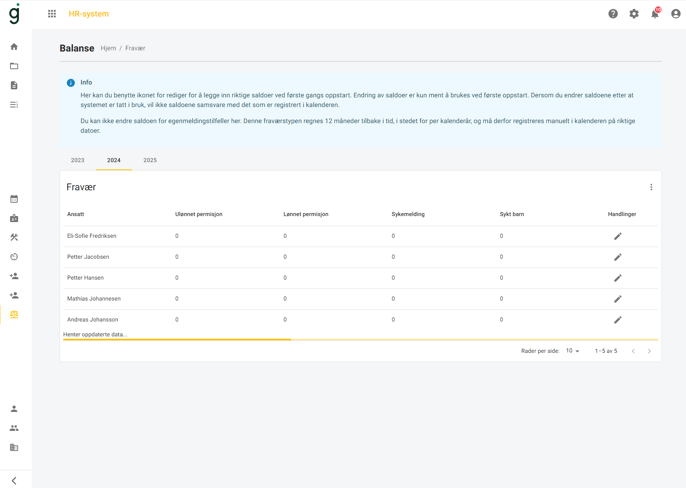Screen dimensions: 686x488
Task: Open the app launcher grid icon
Action: pyautogui.click(x=52, y=14)
